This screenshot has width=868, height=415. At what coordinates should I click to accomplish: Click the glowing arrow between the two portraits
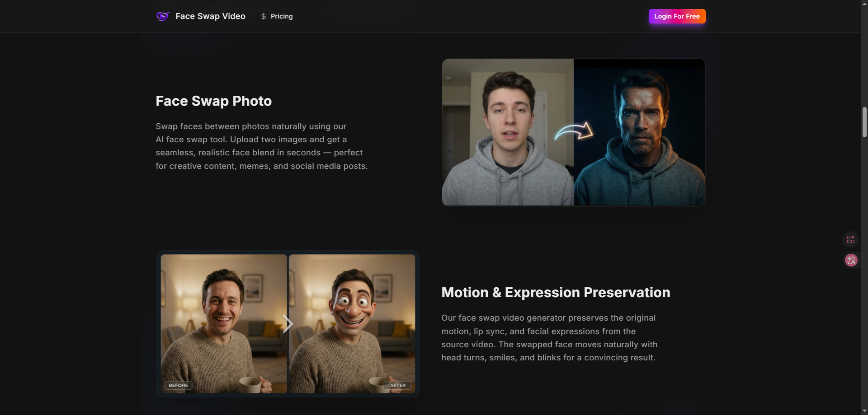point(573,132)
